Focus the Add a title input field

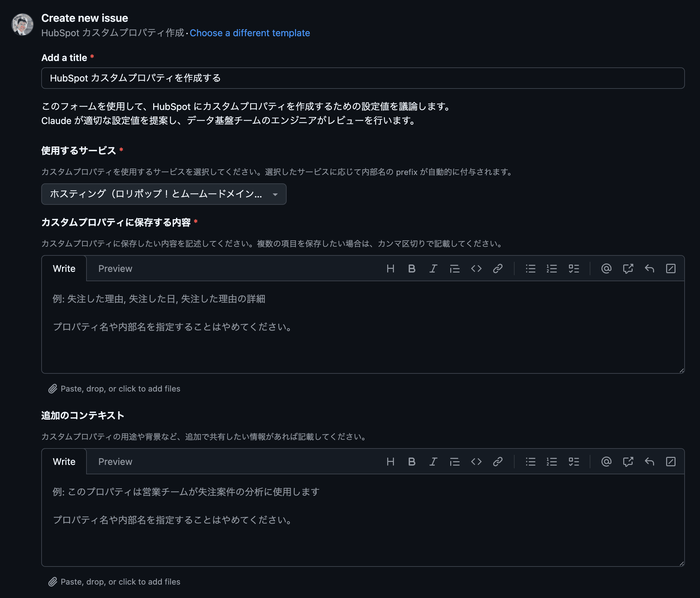coord(362,78)
